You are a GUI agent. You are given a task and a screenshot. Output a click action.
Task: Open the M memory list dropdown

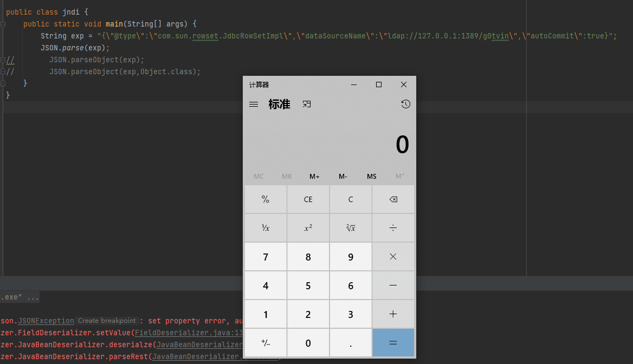click(x=400, y=177)
